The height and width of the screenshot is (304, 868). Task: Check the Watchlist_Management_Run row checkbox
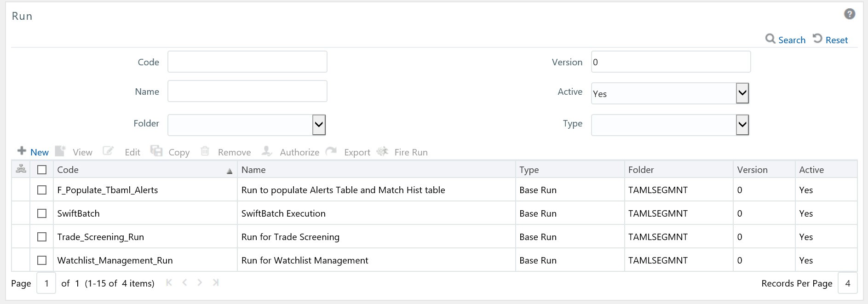click(42, 260)
